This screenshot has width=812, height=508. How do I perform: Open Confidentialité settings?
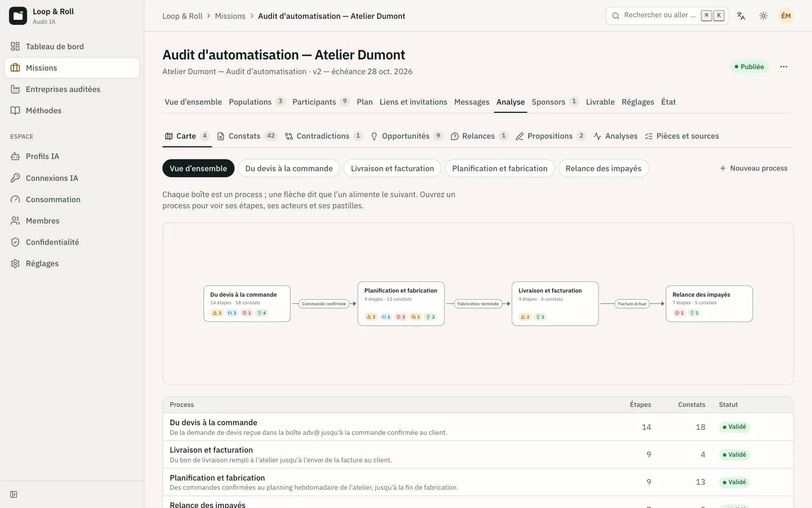[72, 242]
